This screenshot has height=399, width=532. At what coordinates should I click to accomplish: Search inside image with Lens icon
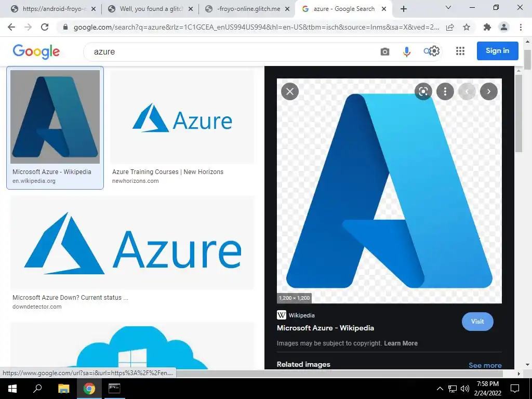pos(423,91)
